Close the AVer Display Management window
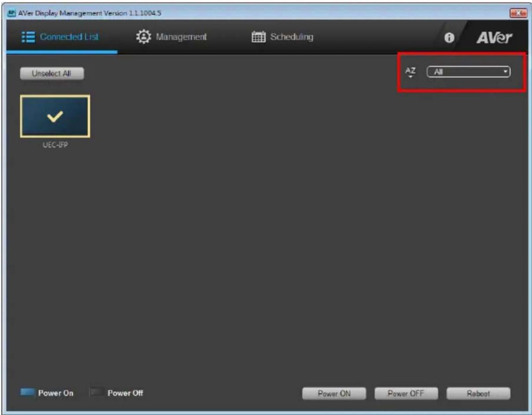532x415 pixels. coord(517,13)
